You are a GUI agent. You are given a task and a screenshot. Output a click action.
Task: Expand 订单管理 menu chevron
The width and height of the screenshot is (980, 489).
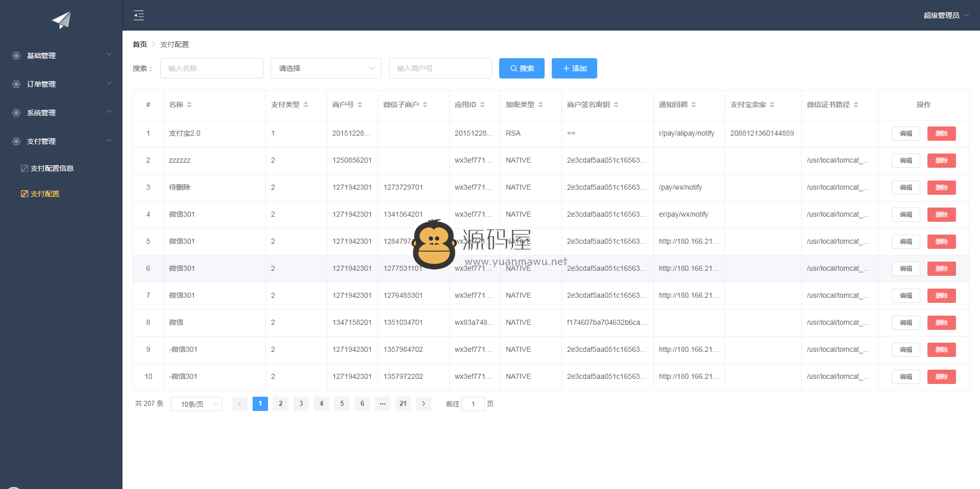109,84
